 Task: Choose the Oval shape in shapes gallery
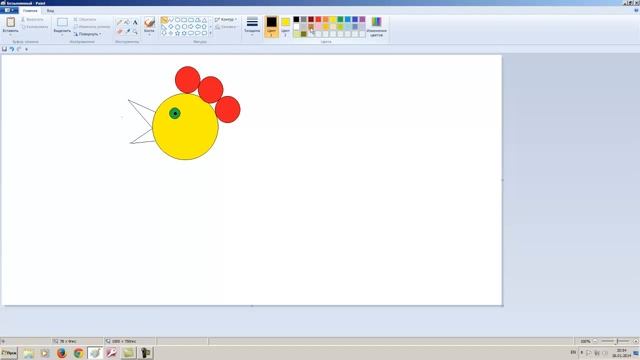(x=178, y=20)
